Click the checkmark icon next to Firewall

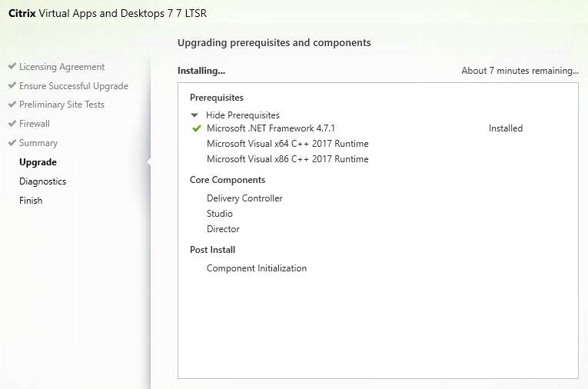pos(12,124)
